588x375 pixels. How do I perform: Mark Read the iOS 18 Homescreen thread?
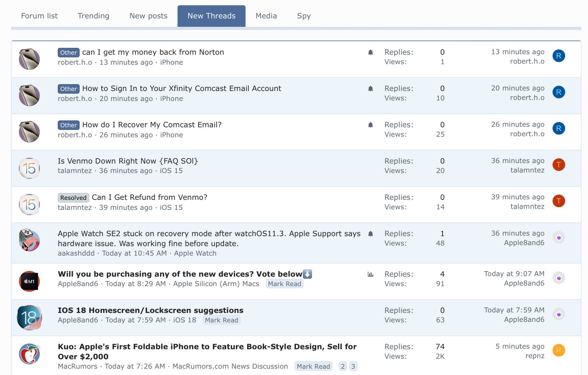222,320
